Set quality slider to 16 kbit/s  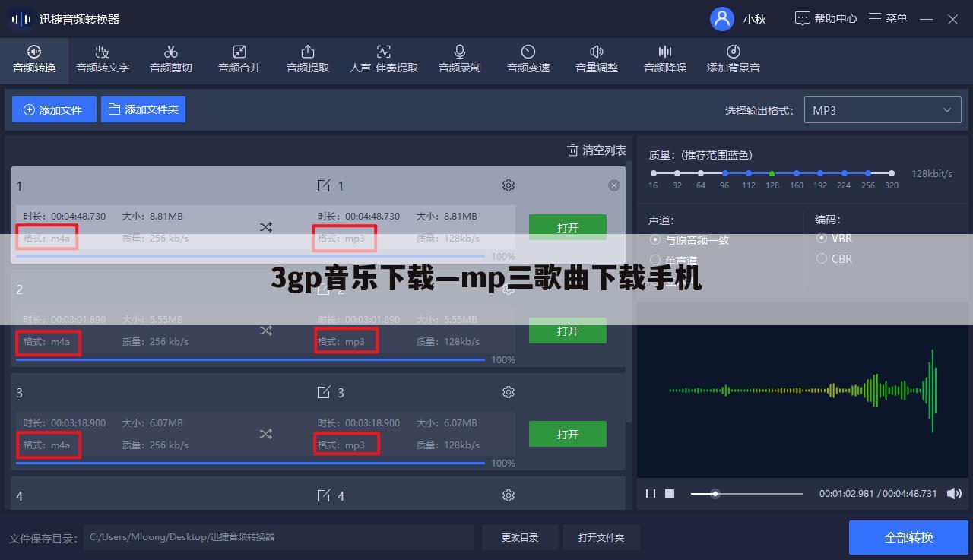tap(653, 173)
